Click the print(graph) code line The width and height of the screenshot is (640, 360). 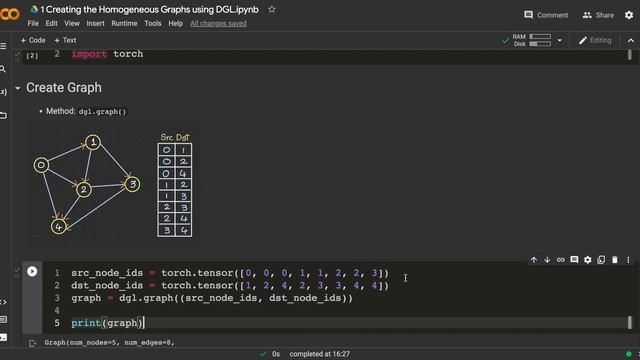click(107, 323)
